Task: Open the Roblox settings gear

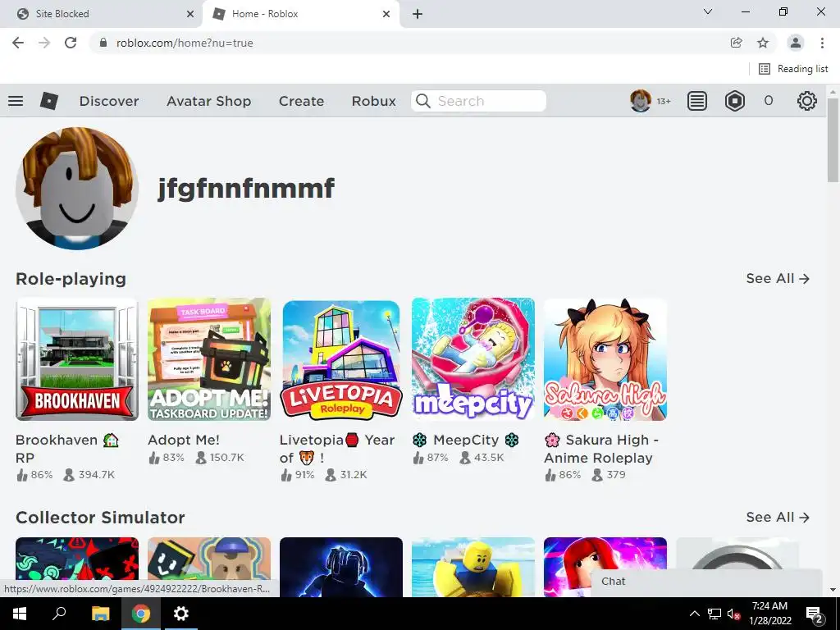Action: click(x=807, y=101)
